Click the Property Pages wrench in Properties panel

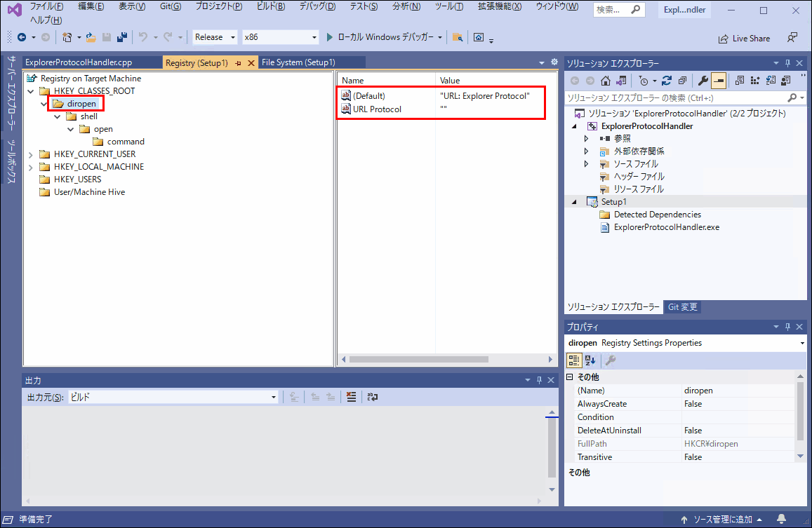611,360
